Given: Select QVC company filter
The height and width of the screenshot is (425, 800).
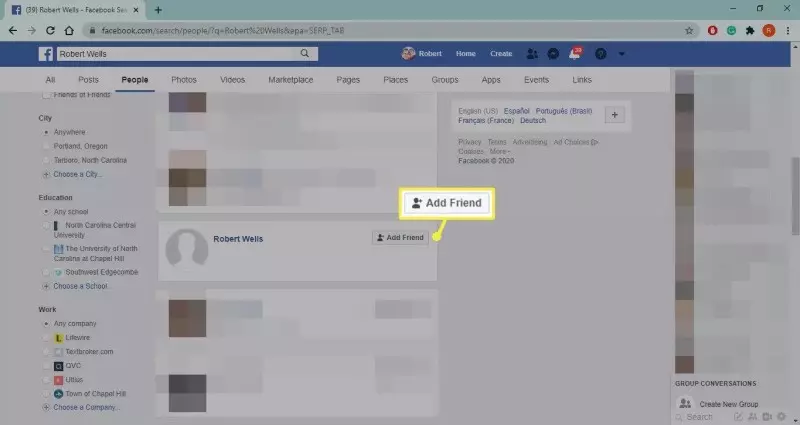Looking at the screenshot, I should [x=46, y=366].
